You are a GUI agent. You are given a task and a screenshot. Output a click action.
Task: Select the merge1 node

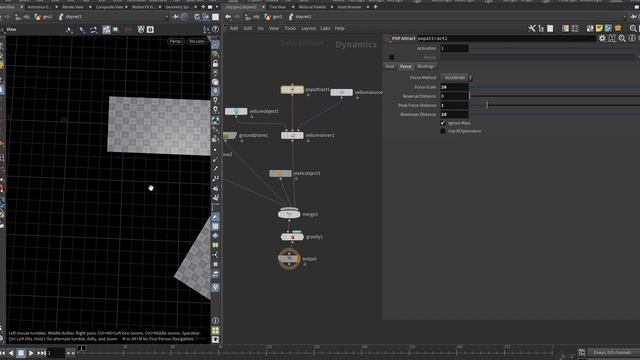click(x=289, y=214)
